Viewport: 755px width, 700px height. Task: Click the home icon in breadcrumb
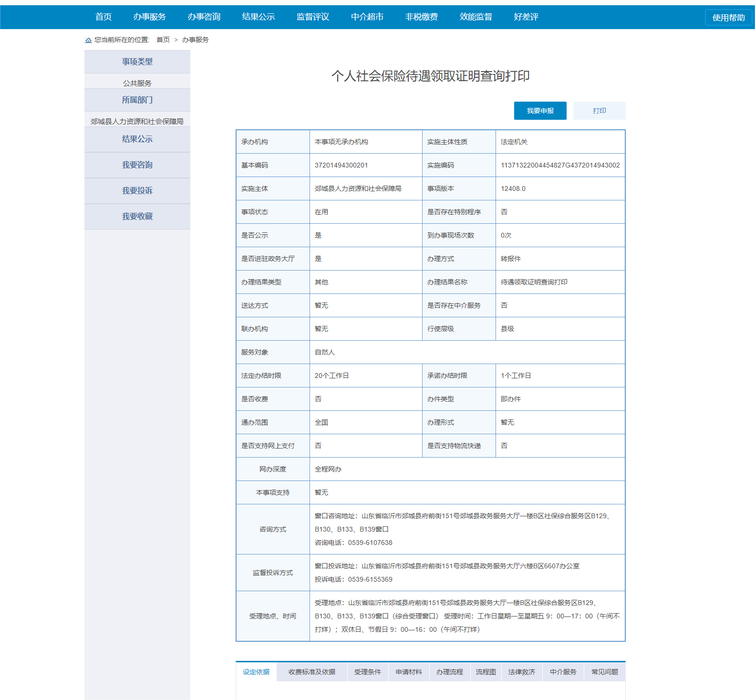point(88,40)
